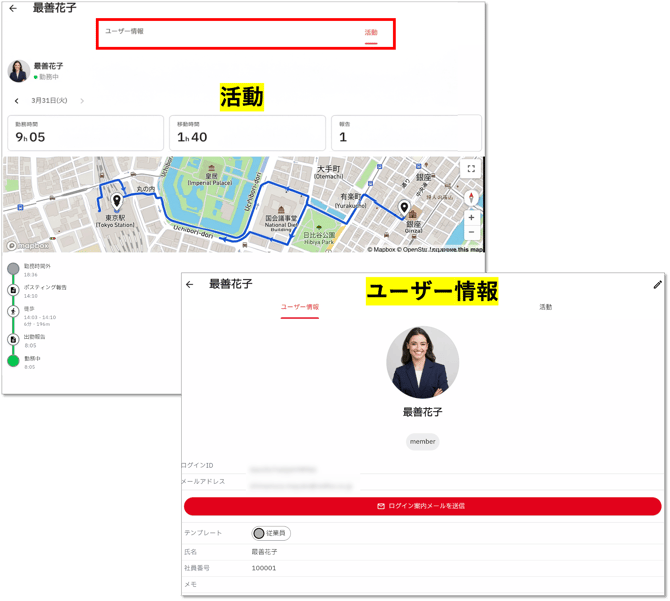The image size is (670, 601).
Task: Select 活動 tab in the lower user panel
Action: coord(545,307)
